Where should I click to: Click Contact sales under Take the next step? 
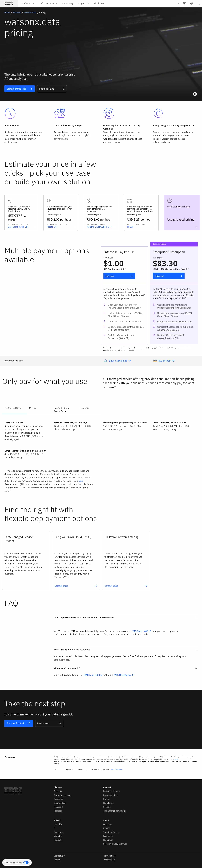(49, 723)
